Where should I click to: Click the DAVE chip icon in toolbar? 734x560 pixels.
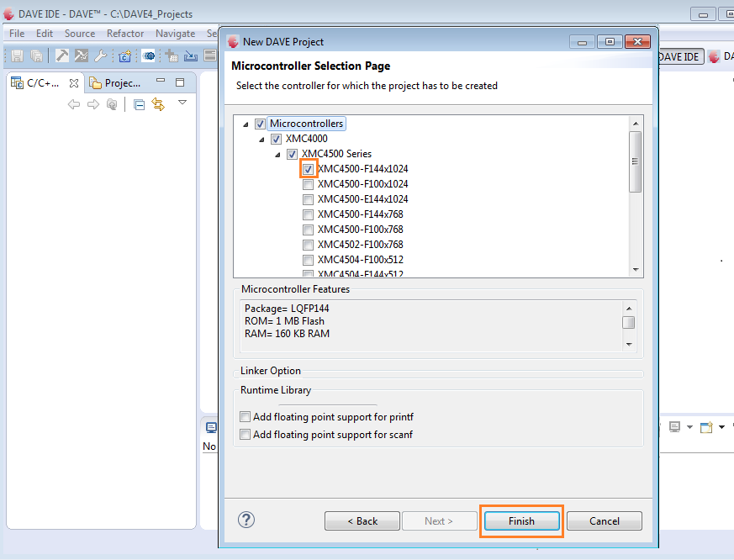[149, 55]
